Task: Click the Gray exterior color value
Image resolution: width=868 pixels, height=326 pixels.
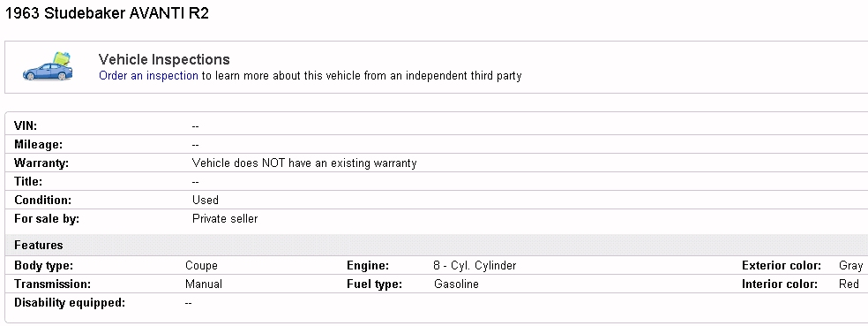Action: point(851,266)
